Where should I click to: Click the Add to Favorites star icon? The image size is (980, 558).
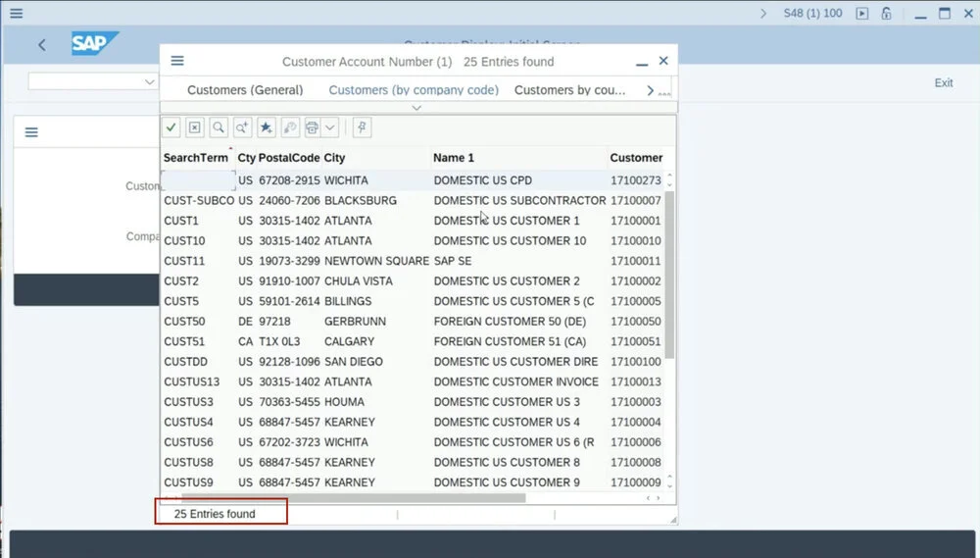pyautogui.click(x=267, y=127)
